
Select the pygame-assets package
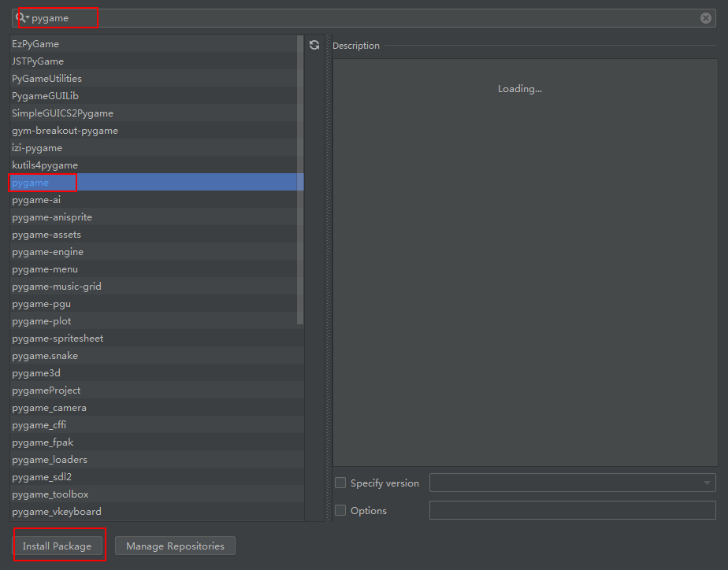click(157, 234)
